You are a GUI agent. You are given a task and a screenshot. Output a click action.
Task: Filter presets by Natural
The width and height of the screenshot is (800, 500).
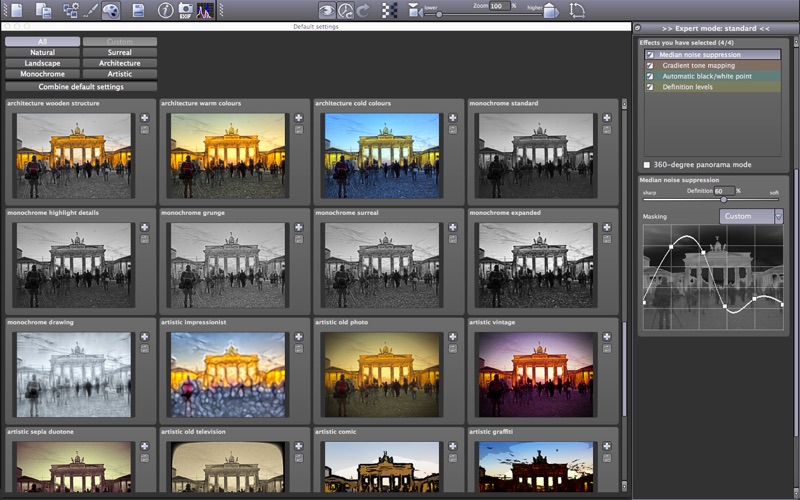click(x=42, y=52)
